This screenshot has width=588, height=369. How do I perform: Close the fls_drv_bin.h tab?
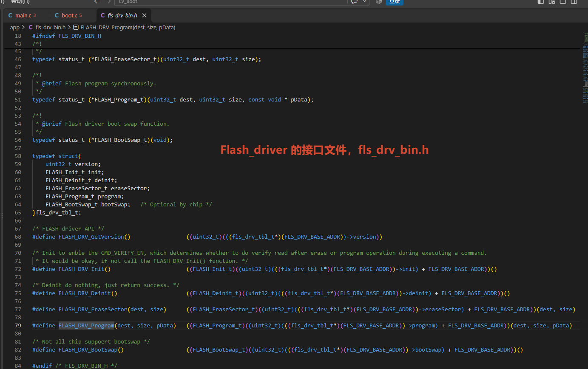145,15
